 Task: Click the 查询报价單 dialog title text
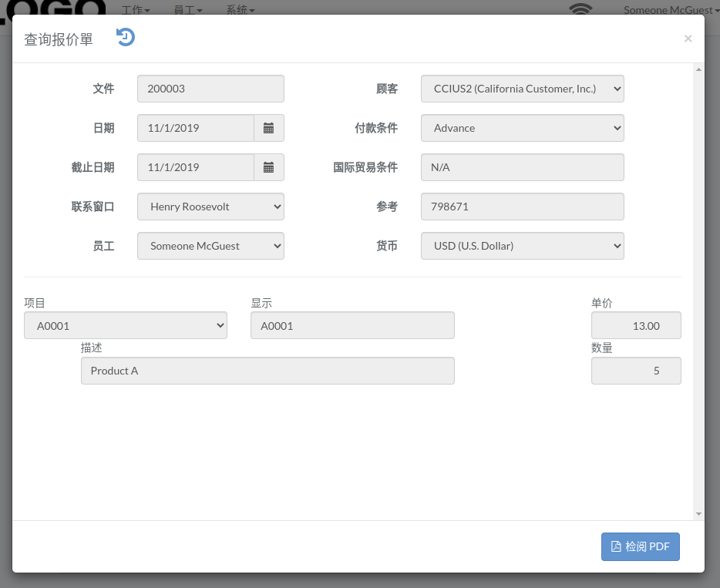pyautogui.click(x=59, y=39)
